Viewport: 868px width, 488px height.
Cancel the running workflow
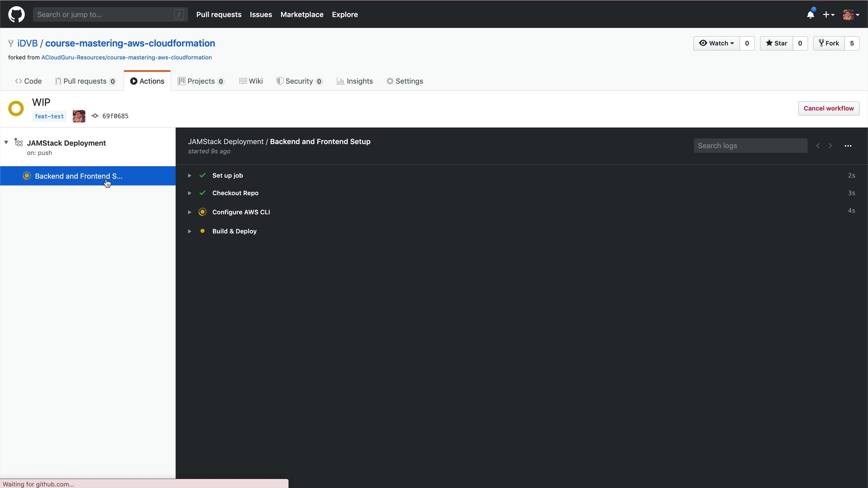point(828,108)
